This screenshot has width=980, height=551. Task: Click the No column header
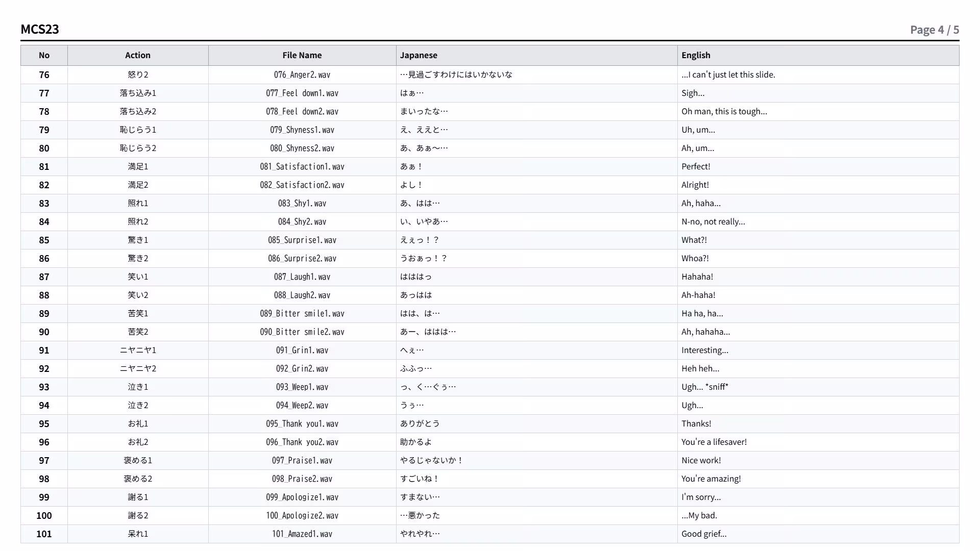tap(44, 55)
